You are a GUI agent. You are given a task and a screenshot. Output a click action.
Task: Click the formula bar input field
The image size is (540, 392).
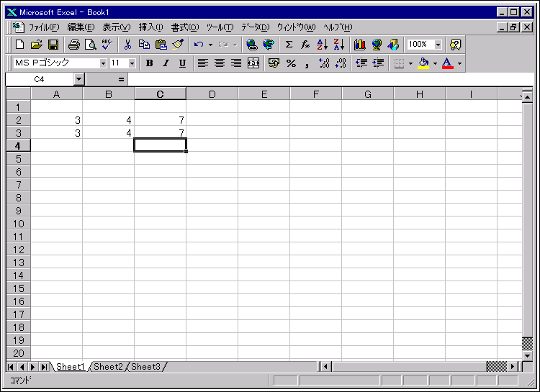(330, 80)
